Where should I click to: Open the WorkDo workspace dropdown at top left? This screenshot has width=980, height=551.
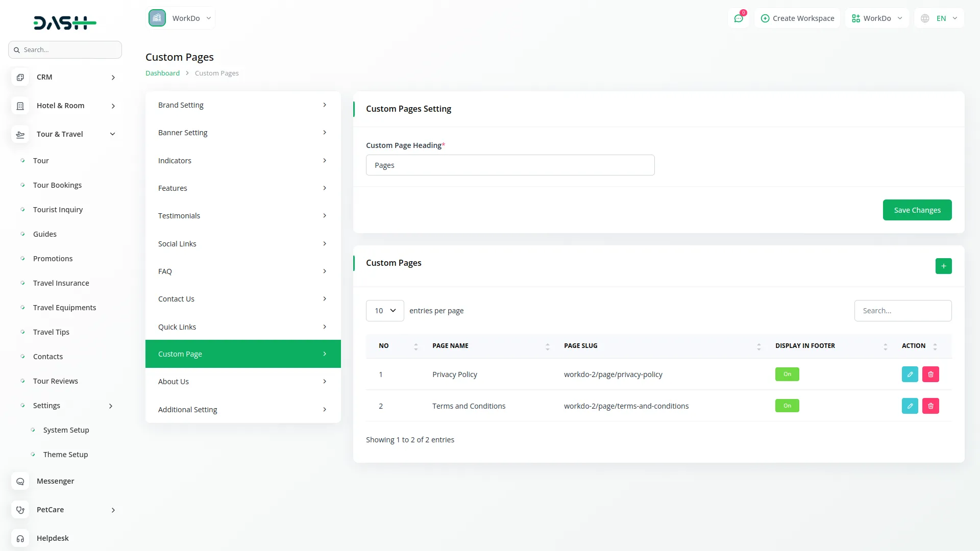[181, 18]
